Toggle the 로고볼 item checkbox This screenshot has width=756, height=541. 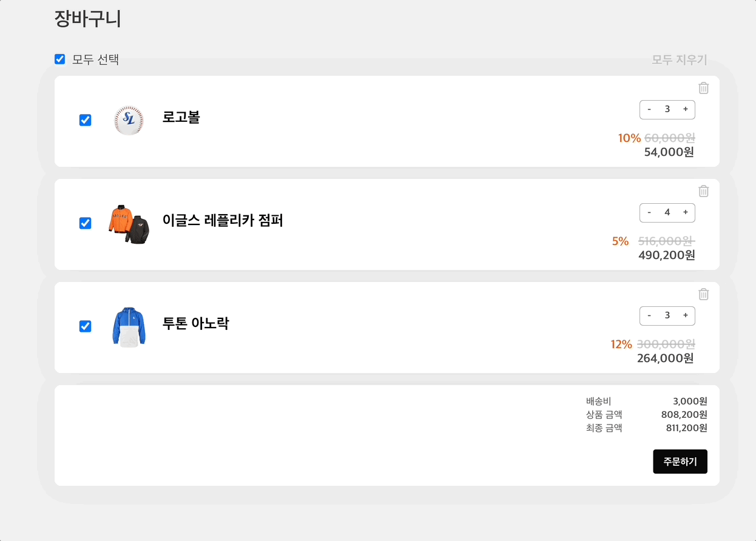(86, 120)
